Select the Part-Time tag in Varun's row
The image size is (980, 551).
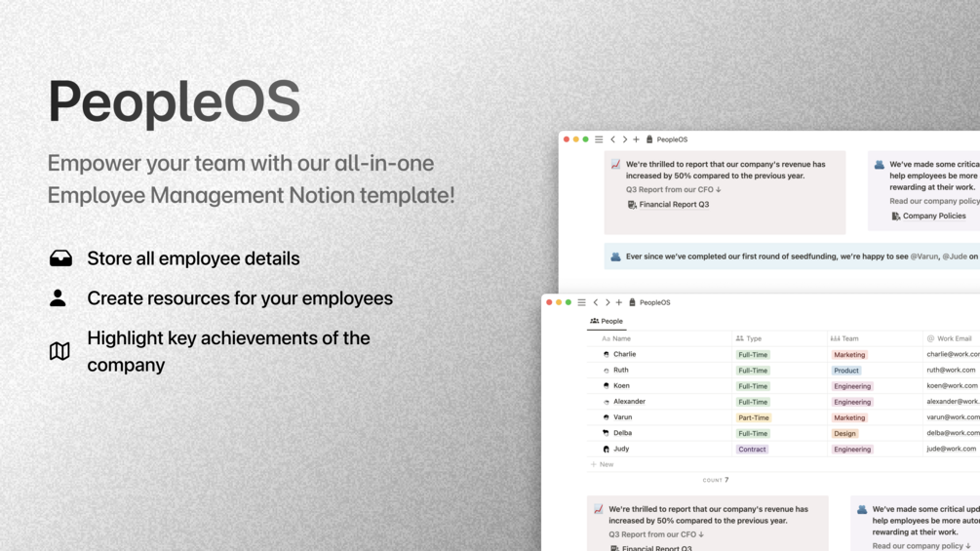pos(754,417)
